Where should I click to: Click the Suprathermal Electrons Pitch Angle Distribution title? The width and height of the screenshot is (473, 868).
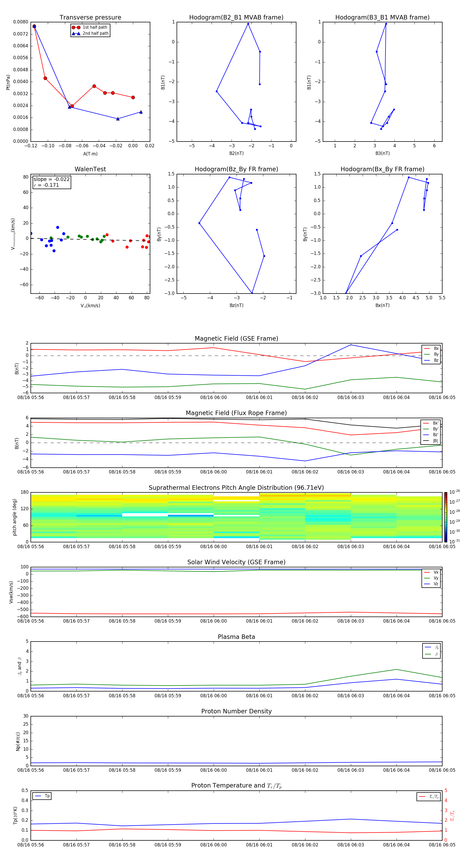tap(236, 488)
